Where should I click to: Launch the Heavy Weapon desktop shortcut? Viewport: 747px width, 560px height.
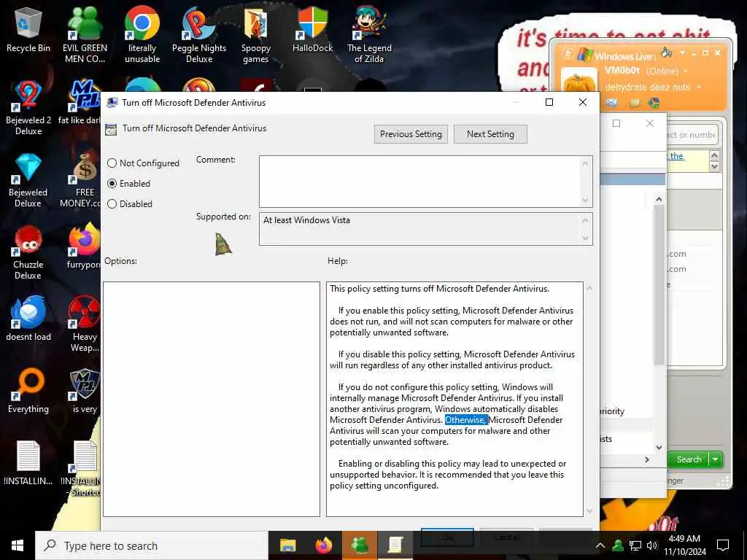(85, 324)
